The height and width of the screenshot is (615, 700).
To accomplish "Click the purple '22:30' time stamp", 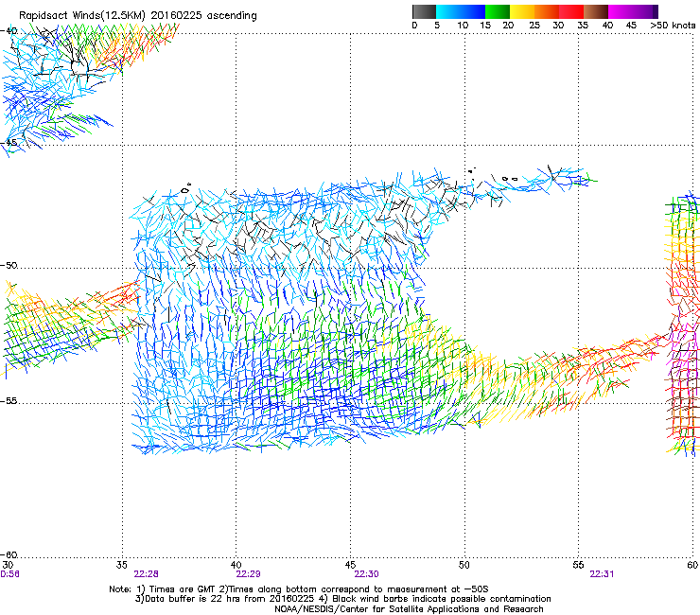I will 366,574.
